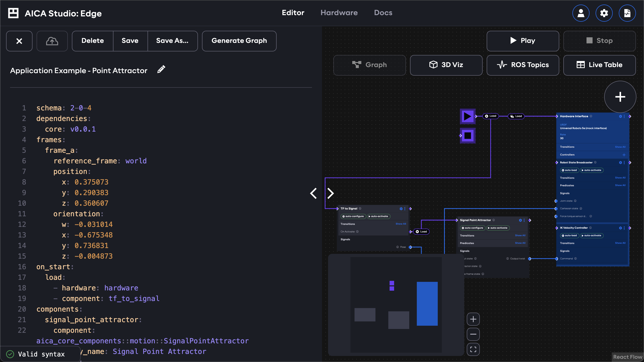Open Hardware Interface settings gear
The width and height of the screenshot is (644, 362).
point(620,116)
